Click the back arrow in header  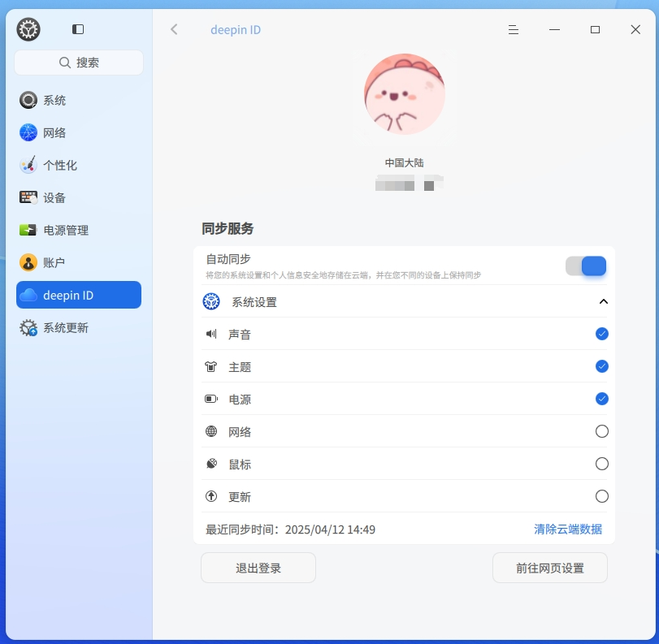[174, 29]
